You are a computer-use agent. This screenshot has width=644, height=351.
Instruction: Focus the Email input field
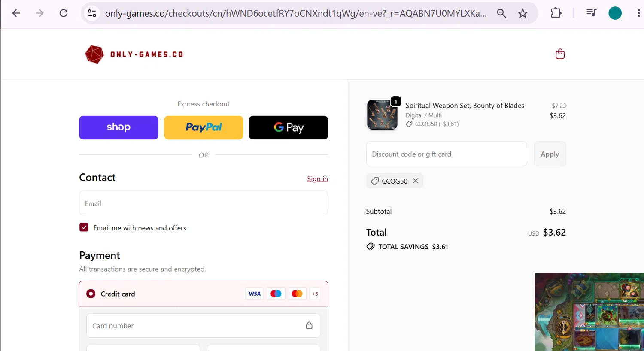(204, 203)
